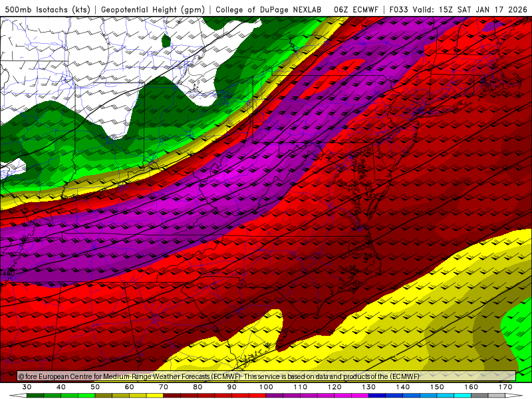The height and width of the screenshot is (399, 532).
Task: Click the legend value 90
Action: point(231,387)
